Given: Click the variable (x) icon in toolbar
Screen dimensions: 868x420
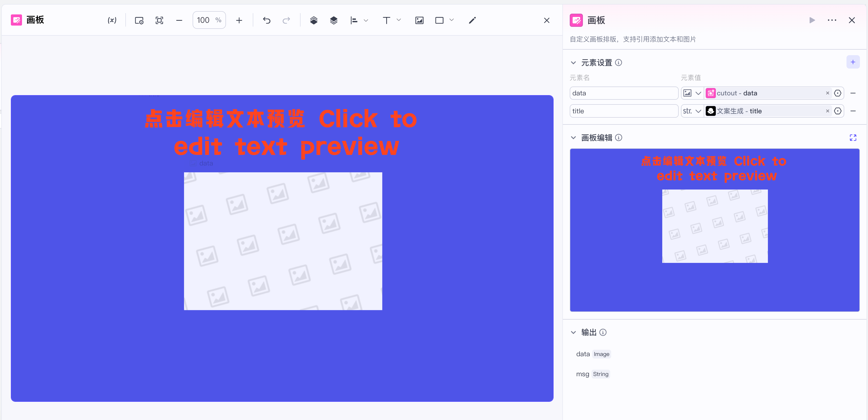Looking at the screenshot, I should pos(112,20).
